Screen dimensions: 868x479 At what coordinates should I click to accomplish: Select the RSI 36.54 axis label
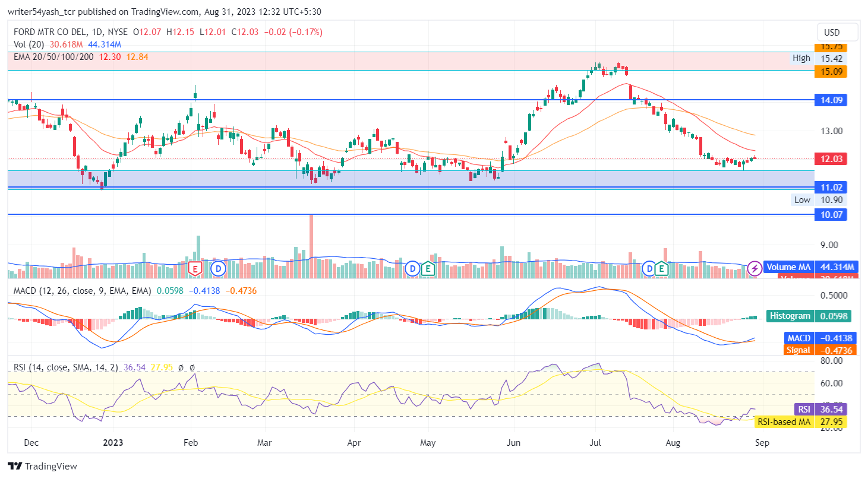coord(821,410)
